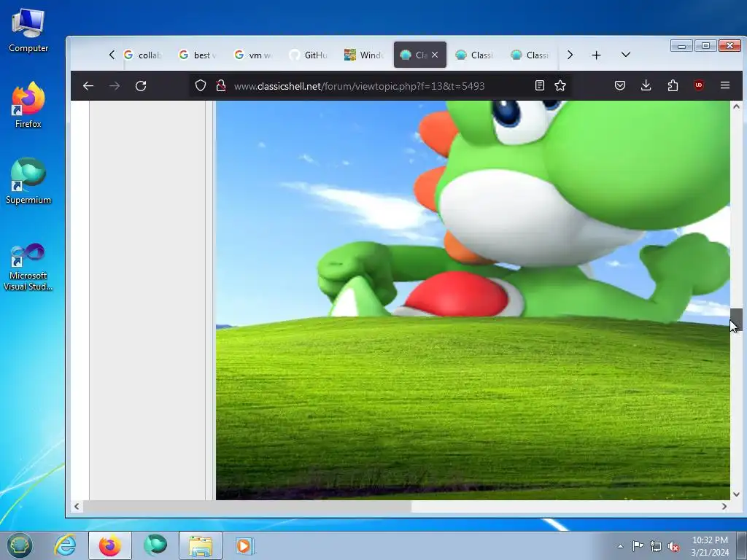Open the Extensions puzzle icon
This screenshot has width=747, height=560.
[673, 86]
